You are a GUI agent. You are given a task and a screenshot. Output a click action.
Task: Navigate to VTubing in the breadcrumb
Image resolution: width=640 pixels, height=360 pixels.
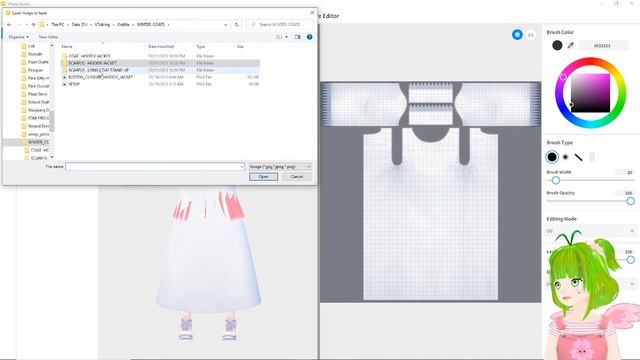click(102, 24)
